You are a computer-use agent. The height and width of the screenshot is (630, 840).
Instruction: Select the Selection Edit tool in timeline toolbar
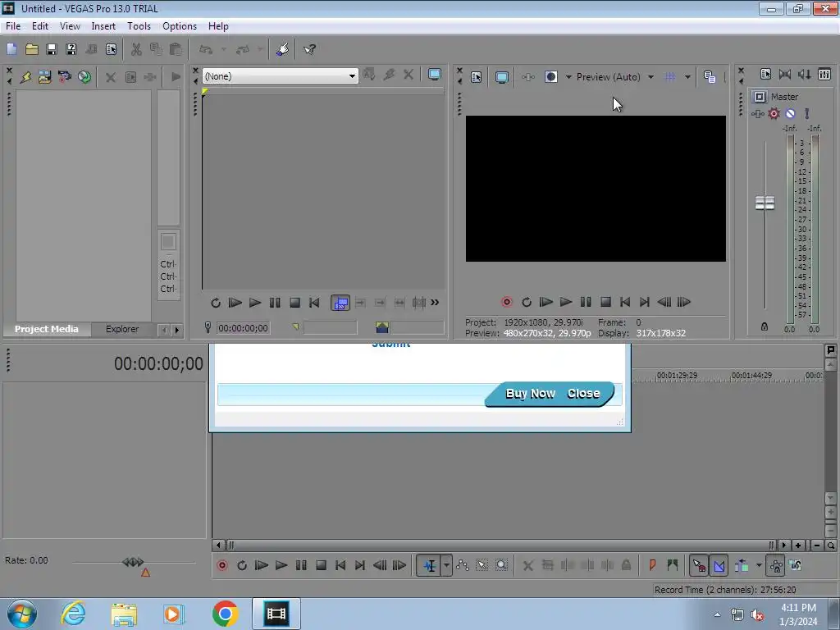[x=482, y=565]
